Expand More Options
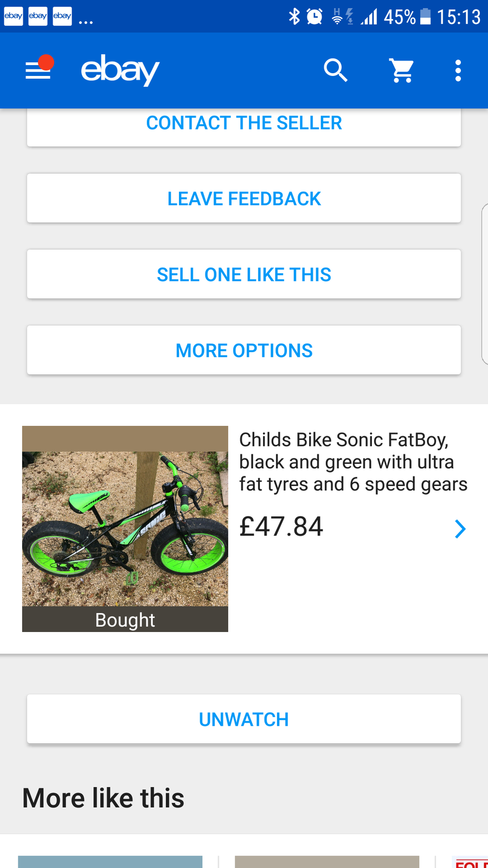This screenshot has width=488, height=868. [244, 350]
